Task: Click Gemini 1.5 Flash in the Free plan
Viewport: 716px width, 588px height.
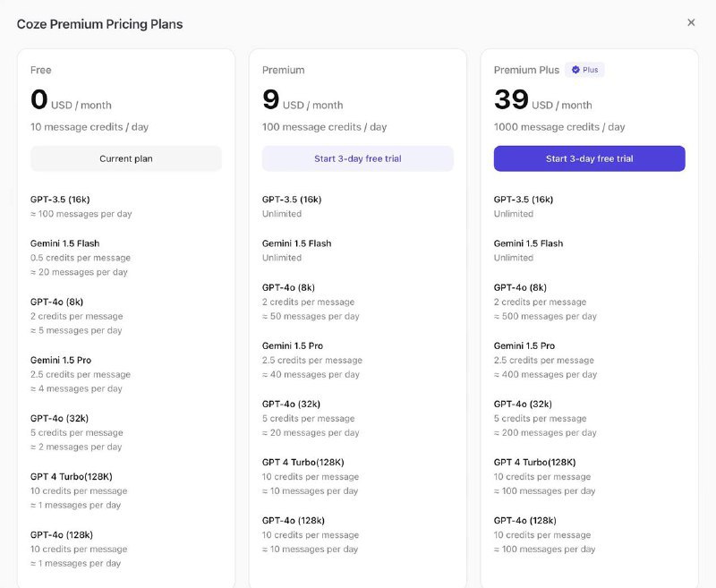Action: click(64, 243)
